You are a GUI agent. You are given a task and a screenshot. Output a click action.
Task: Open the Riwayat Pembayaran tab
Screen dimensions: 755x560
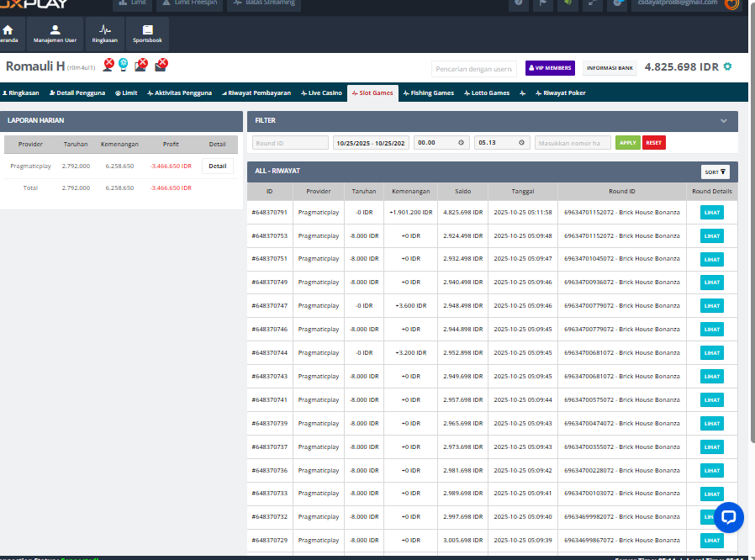pyautogui.click(x=256, y=93)
